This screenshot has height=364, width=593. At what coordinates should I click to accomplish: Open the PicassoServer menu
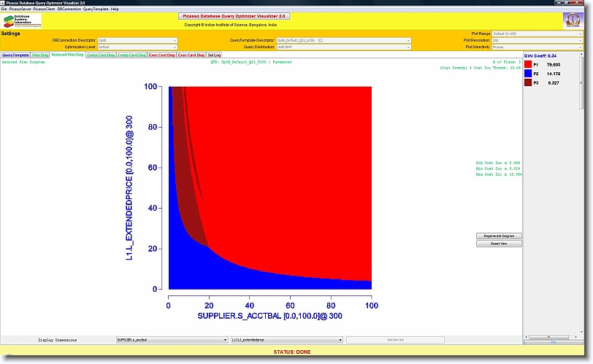pyautogui.click(x=20, y=9)
